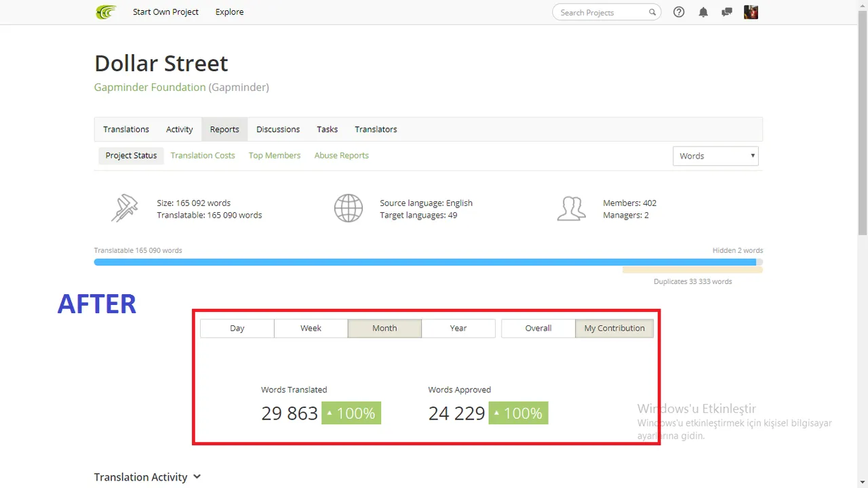Click the beige duplicates bar
This screenshot has height=488, width=868.
pyautogui.click(x=692, y=270)
